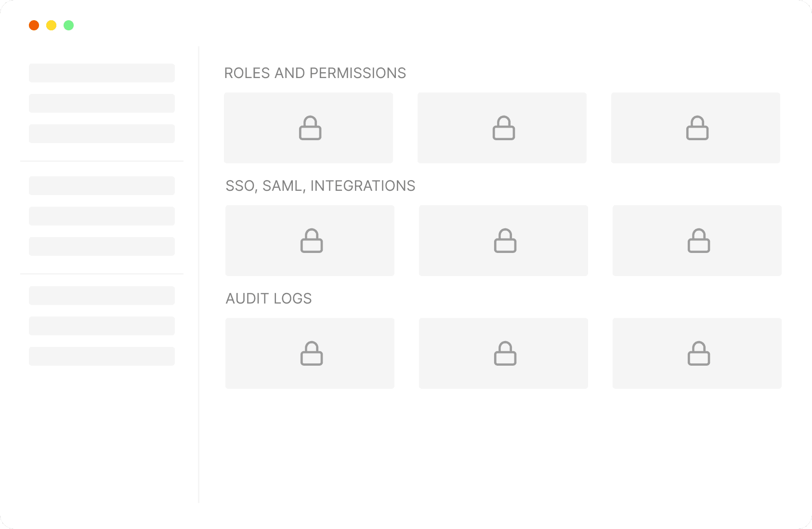
Task: Click the Audit Logs heading
Action: [x=269, y=299]
